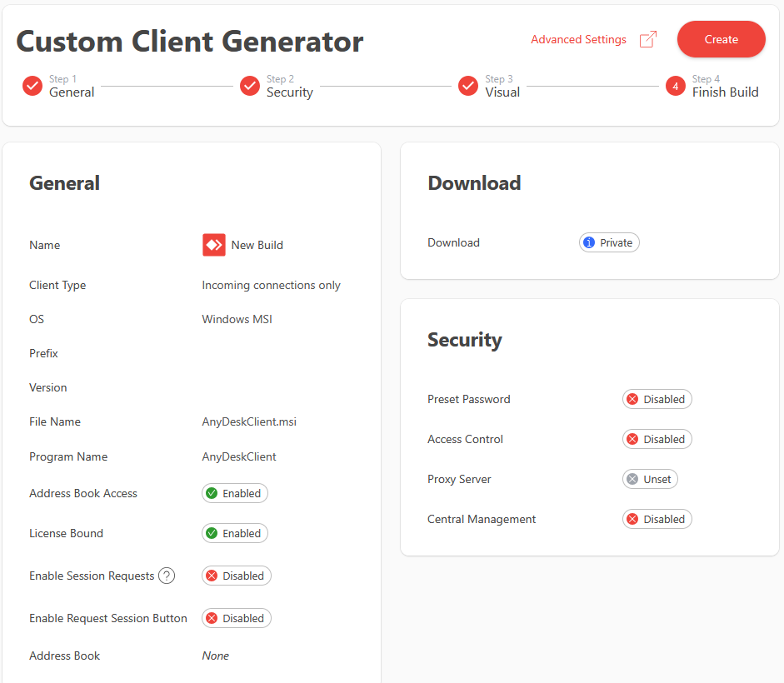Click the Create button
The width and height of the screenshot is (784, 683).
pyautogui.click(x=721, y=39)
